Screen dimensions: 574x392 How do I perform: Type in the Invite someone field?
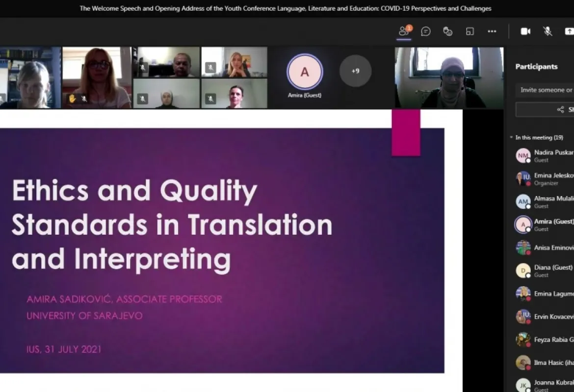tap(545, 90)
